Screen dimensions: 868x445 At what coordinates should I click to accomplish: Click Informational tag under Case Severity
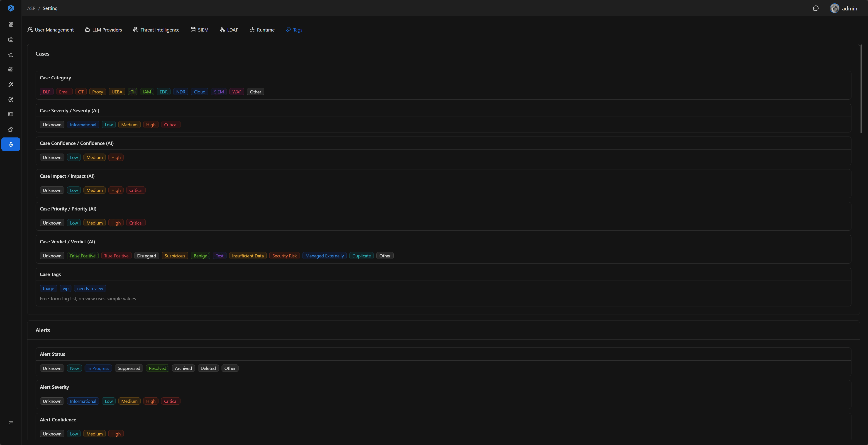[x=83, y=125]
